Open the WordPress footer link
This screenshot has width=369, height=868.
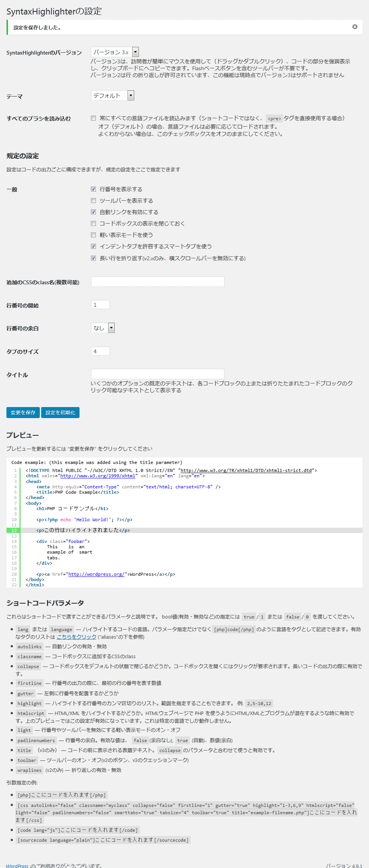(17, 866)
